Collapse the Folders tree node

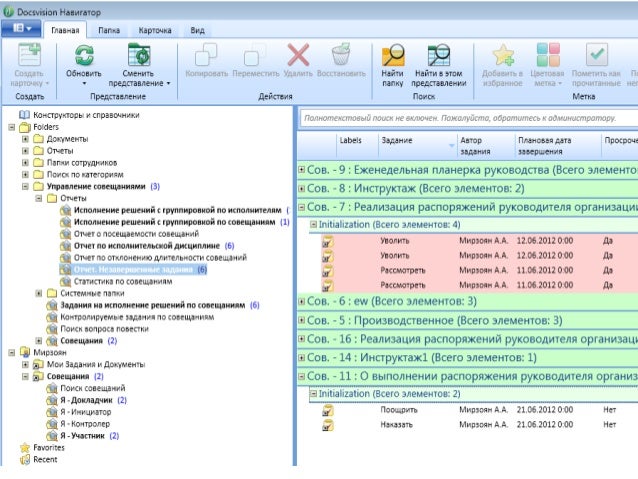[12, 127]
